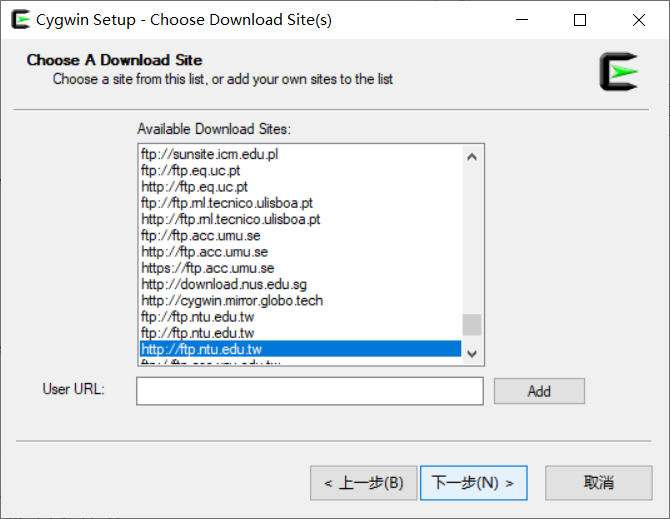Select the ftp://ftp.eq.uc.pt site

pos(191,171)
